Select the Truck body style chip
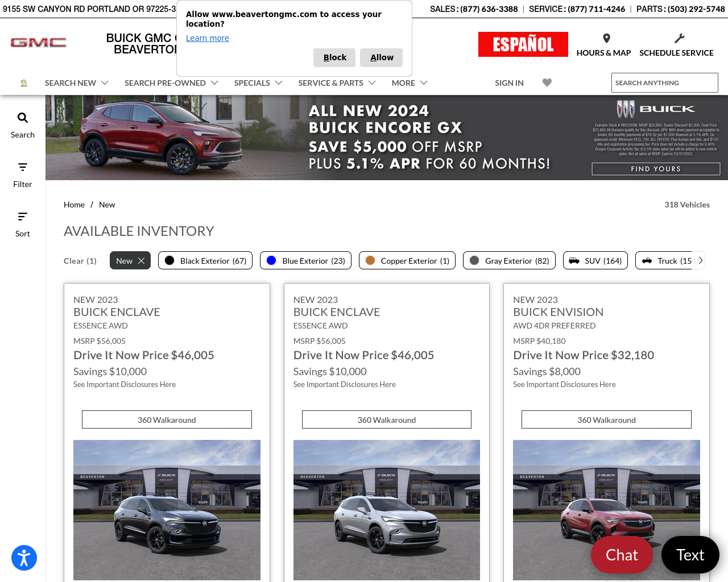This screenshot has width=728, height=582. coord(667,260)
